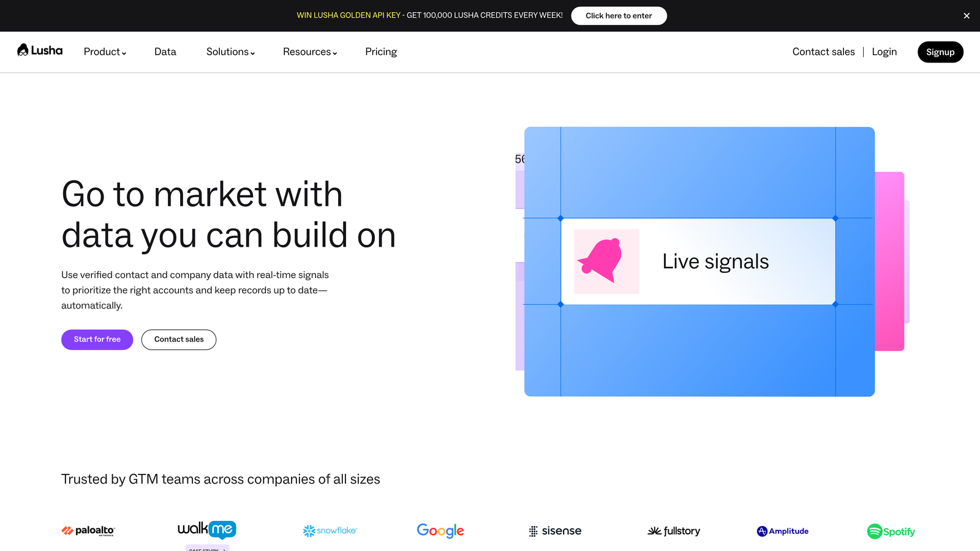
Task: Click the Sisense logo
Action: click(554, 530)
